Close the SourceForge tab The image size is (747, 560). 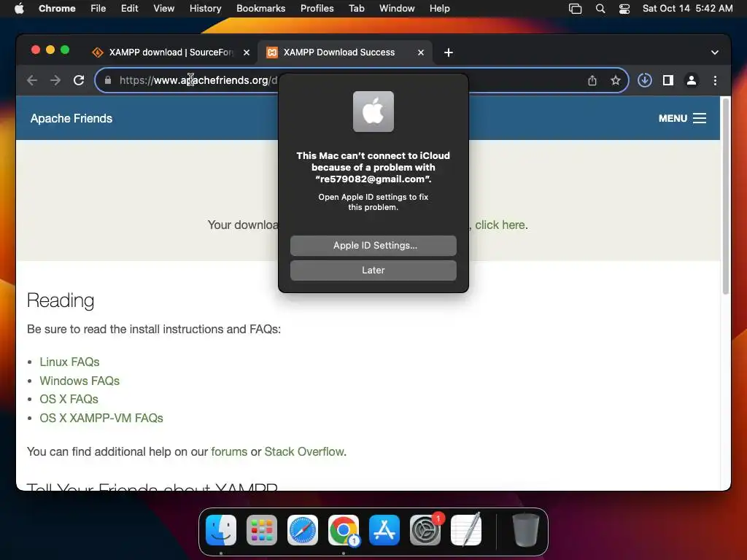click(247, 52)
